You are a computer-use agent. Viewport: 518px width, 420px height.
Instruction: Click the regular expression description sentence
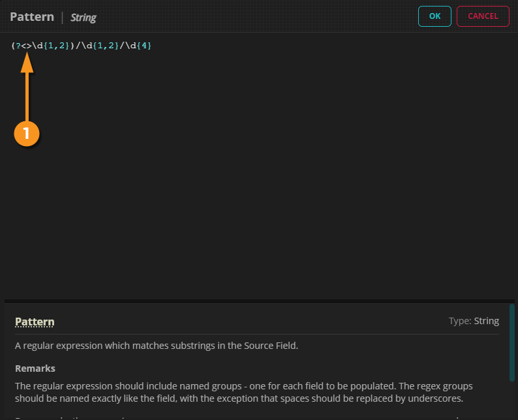point(157,346)
